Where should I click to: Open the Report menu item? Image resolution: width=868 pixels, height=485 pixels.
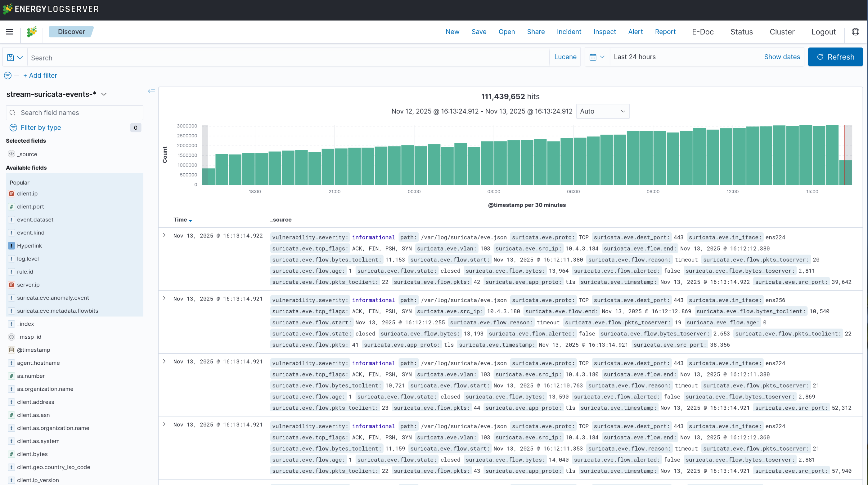click(665, 32)
